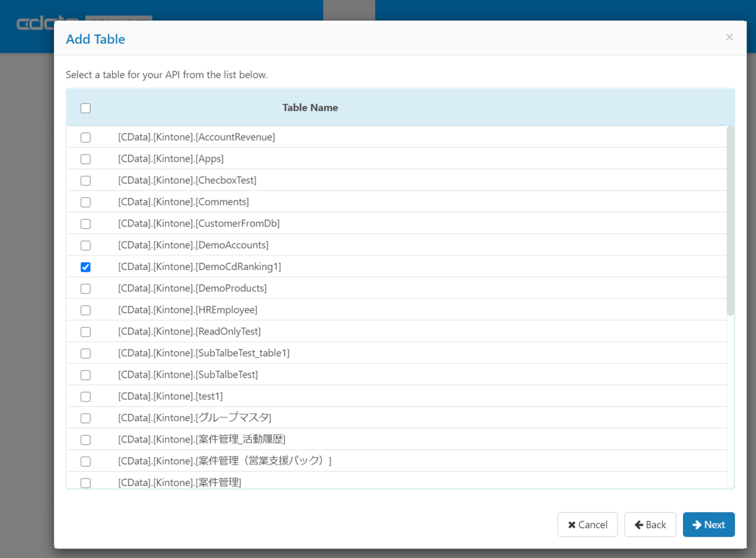The height and width of the screenshot is (558, 756).
Task: Go Back to previous step
Action: (650, 525)
